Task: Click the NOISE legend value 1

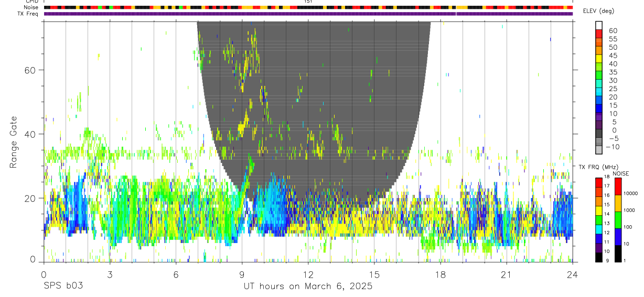Action: 624,260
